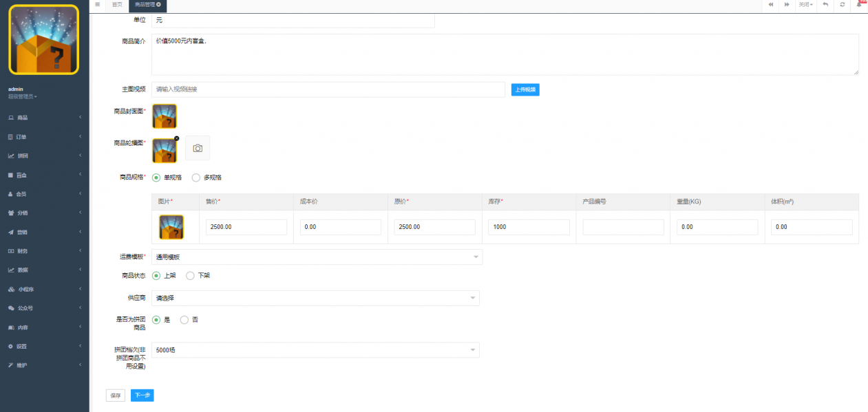Click the back arrow icon in the tab bar
868x412 pixels.
click(x=825, y=5)
